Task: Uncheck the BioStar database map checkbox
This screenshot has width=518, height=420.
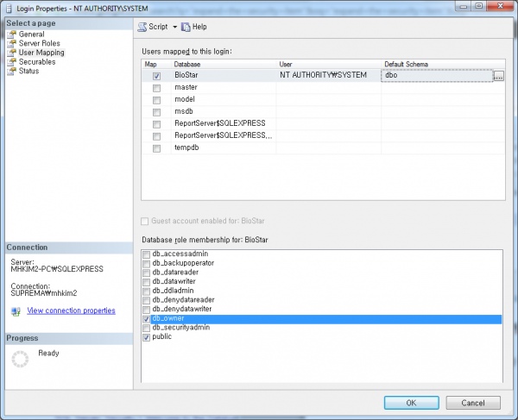Action: 156,76
